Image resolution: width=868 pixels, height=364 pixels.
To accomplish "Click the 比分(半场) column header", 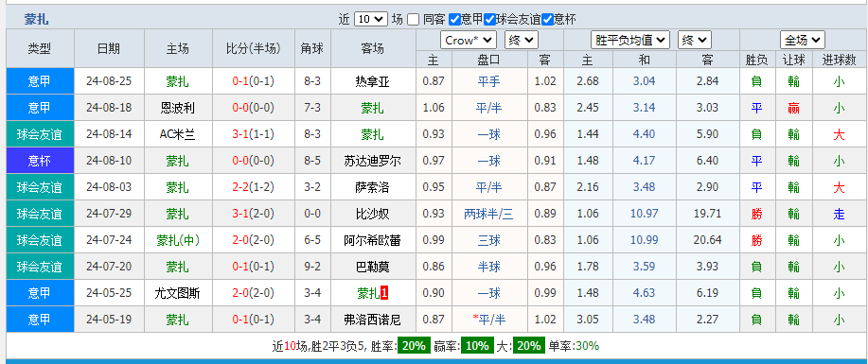I will (254, 48).
